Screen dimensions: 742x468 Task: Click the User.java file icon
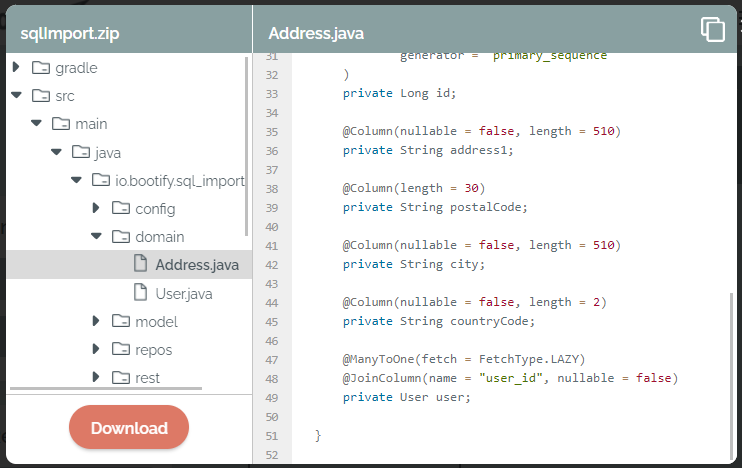[x=141, y=292]
